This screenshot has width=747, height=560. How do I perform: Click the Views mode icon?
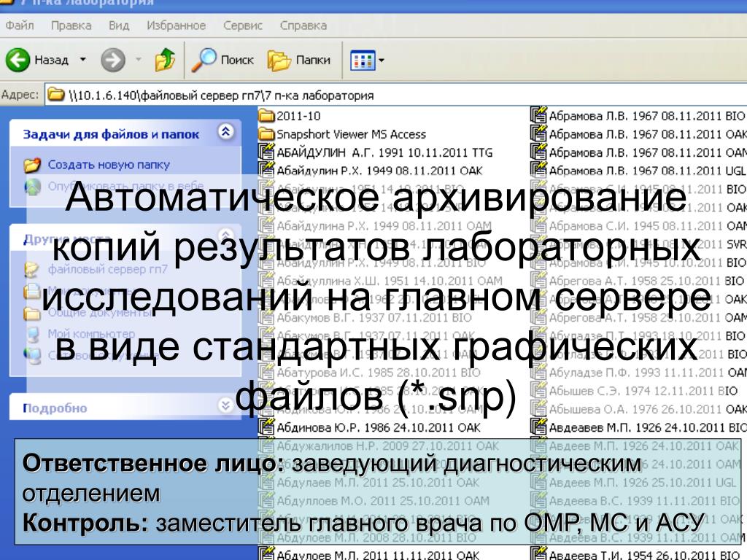(x=363, y=61)
